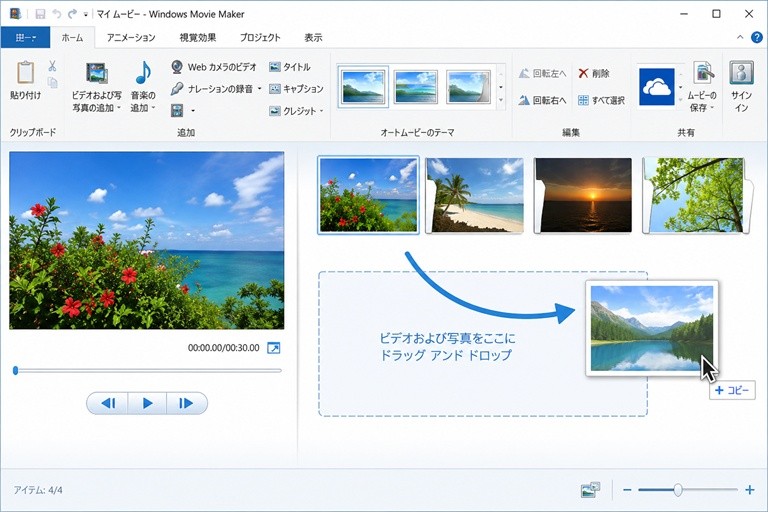Viewport: 768px width, 512px height.
Task: Zoom out with the minus button
Action: click(627, 489)
